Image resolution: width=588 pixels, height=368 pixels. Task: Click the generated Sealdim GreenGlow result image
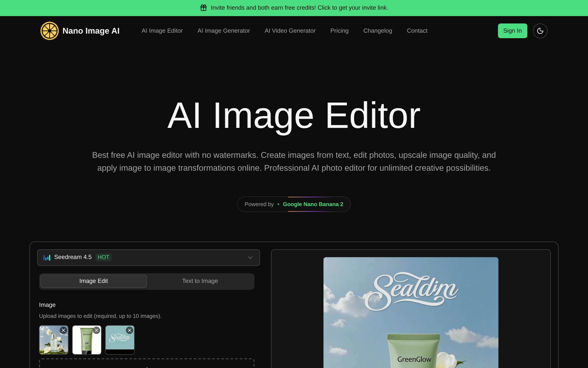click(411, 313)
